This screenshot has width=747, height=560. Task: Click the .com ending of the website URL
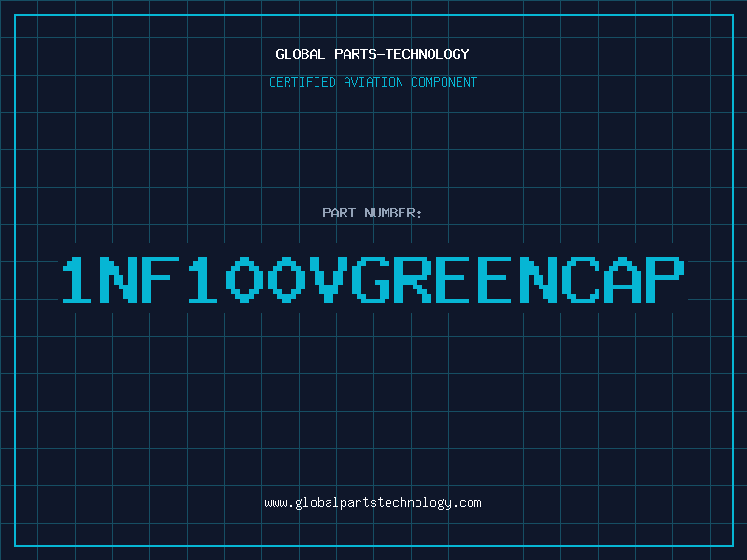point(468,503)
